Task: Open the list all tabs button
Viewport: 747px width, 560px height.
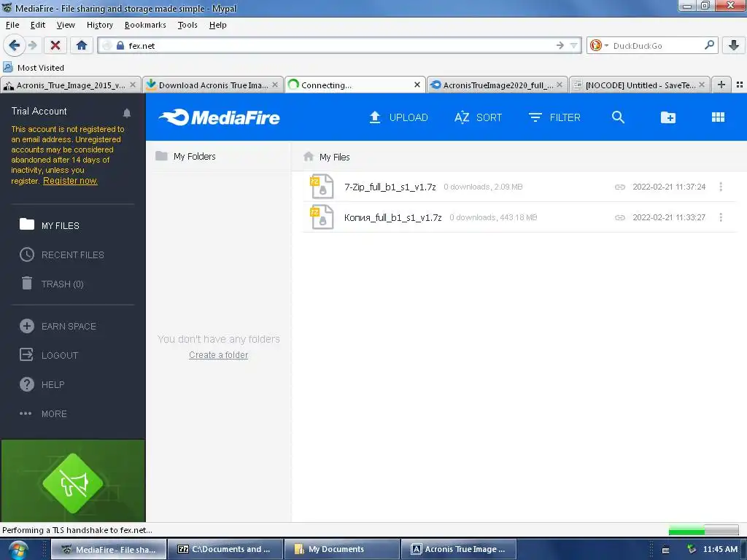Action: [x=739, y=85]
